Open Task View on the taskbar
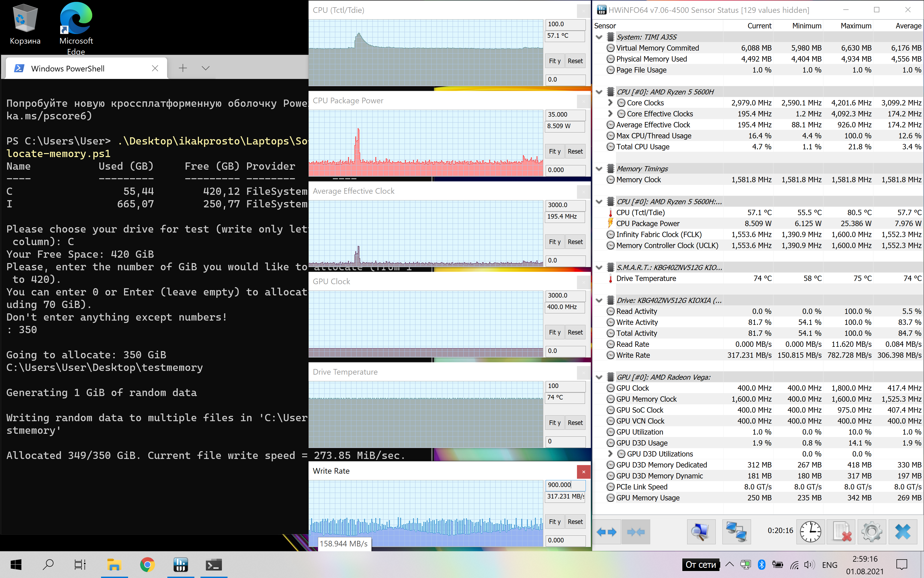Viewport: 924px width, 578px height. tap(80, 565)
